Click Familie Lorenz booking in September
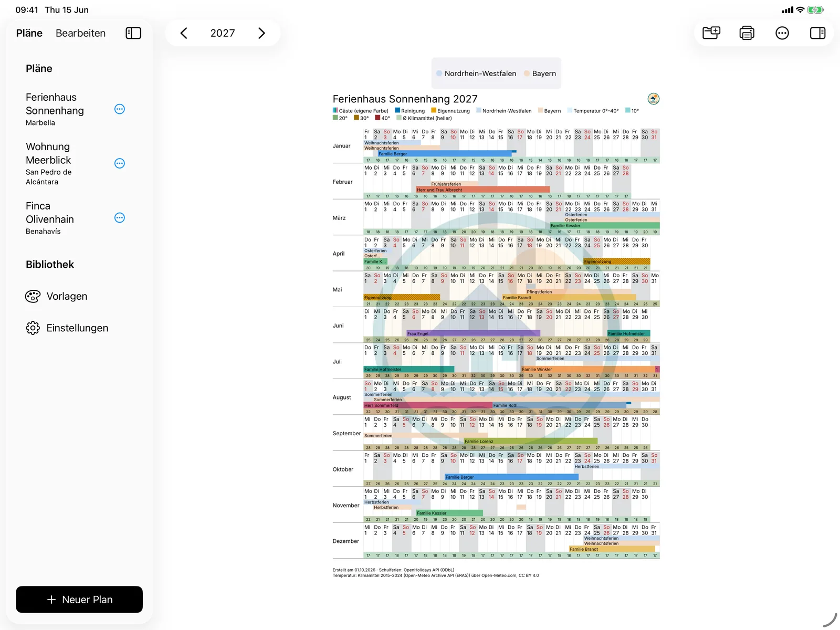The width and height of the screenshot is (840, 630). tap(531, 441)
